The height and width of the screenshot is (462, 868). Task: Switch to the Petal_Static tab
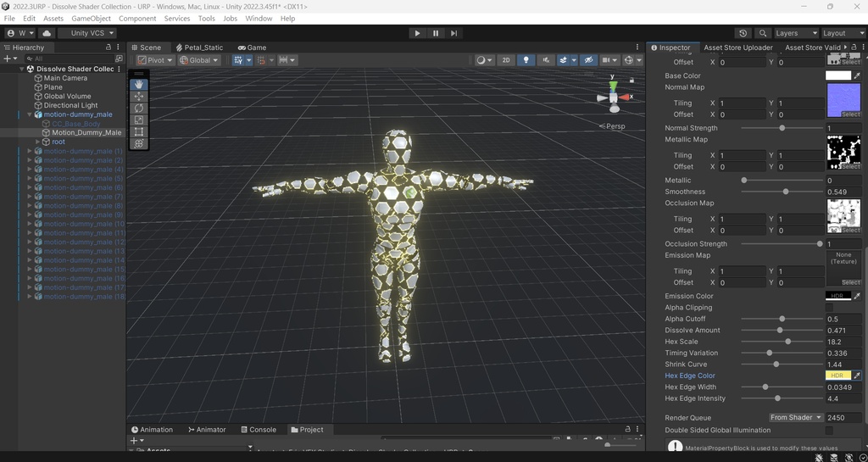click(x=199, y=47)
